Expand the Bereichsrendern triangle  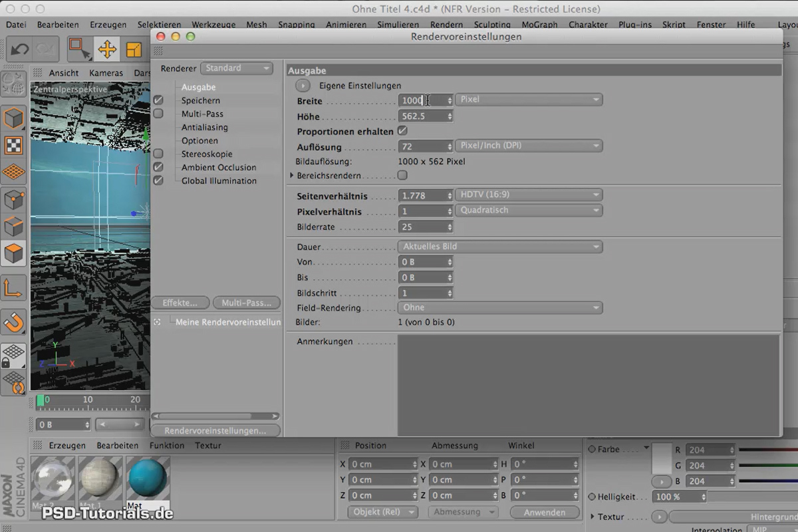291,176
